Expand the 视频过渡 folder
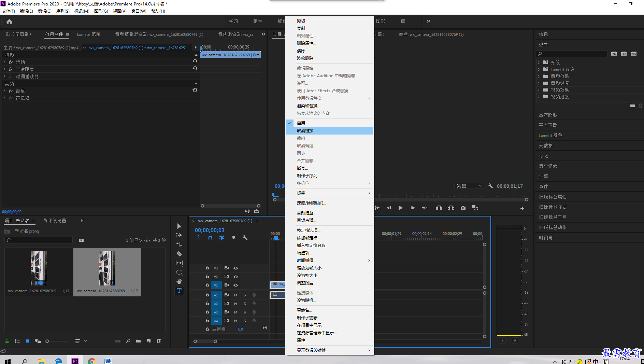 point(539,97)
